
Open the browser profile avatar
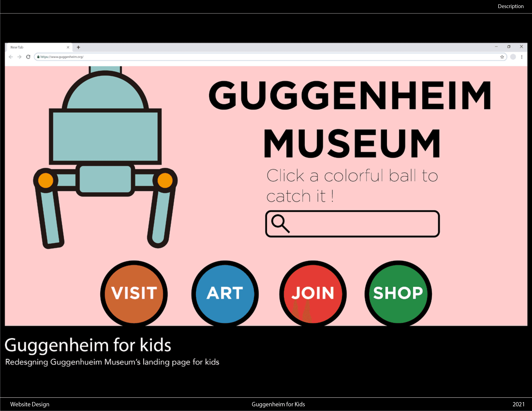(513, 57)
